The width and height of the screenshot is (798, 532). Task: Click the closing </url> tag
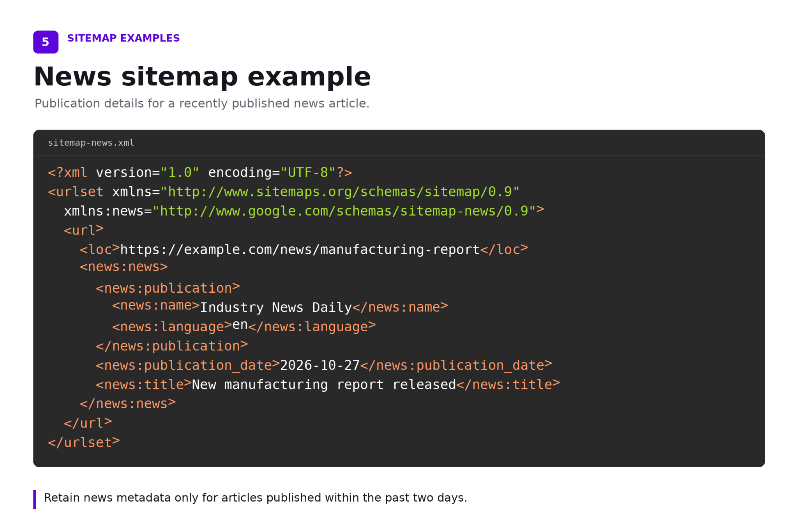(x=88, y=423)
